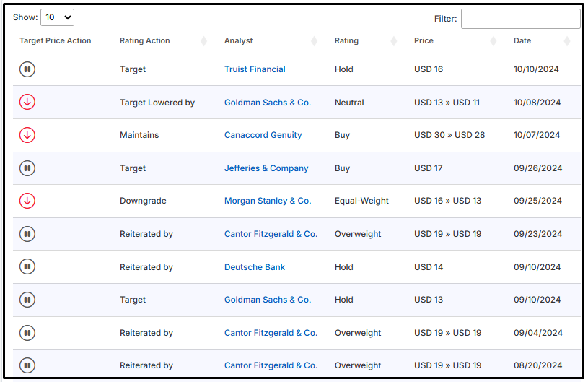Viewport: 588px width, 382px height.
Task: Click down-arrow icon in Canaccord Genuity row
Action: [27, 135]
